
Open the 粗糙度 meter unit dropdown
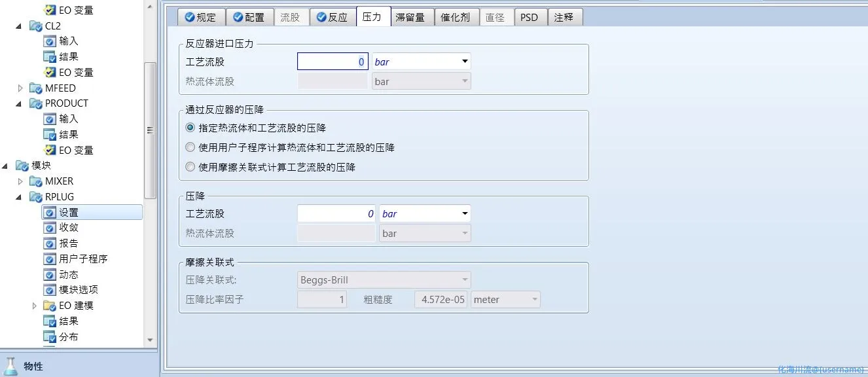pyautogui.click(x=535, y=300)
